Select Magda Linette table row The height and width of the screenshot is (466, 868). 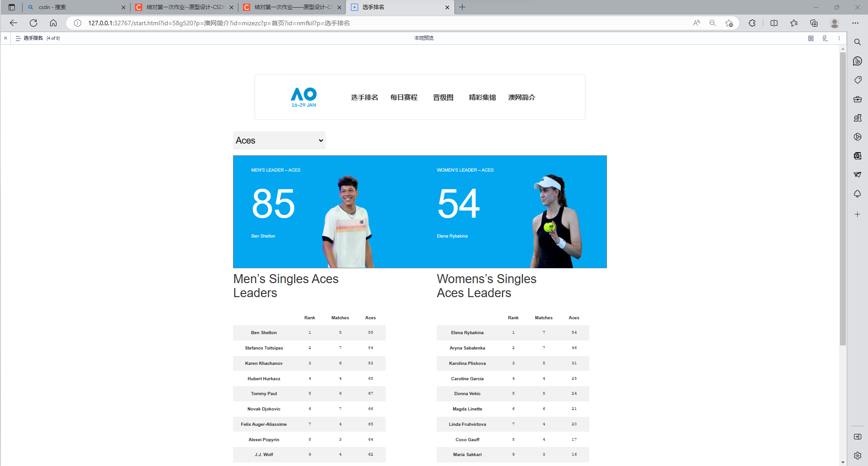pyautogui.click(x=513, y=409)
